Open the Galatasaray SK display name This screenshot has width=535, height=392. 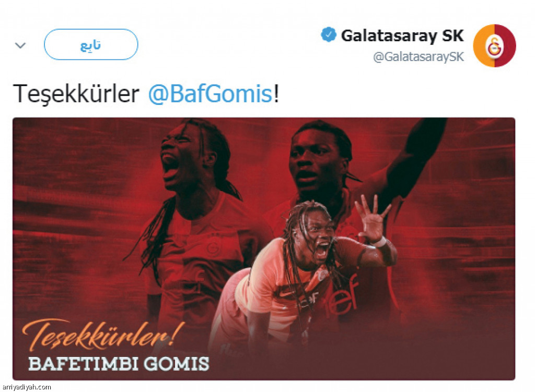pyautogui.click(x=402, y=35)
